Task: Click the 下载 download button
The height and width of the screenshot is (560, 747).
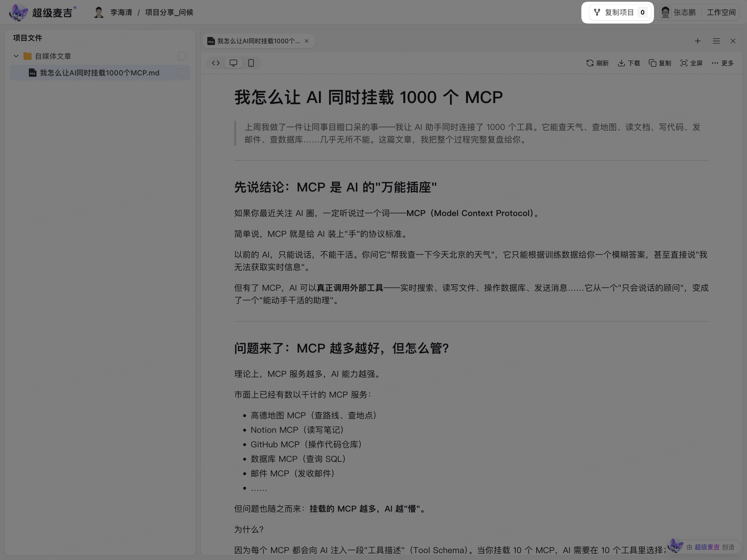Action: pos(629,63)
